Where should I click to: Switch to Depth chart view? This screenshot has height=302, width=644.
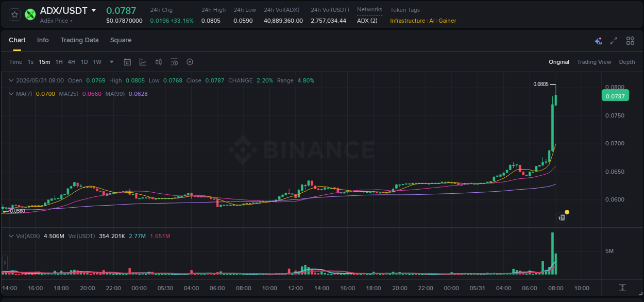[627, 62]
